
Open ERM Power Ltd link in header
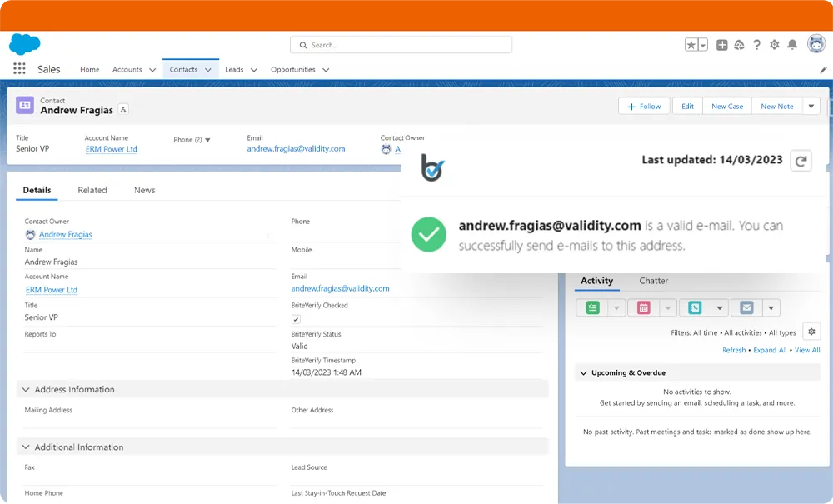[x=111, y=149]
